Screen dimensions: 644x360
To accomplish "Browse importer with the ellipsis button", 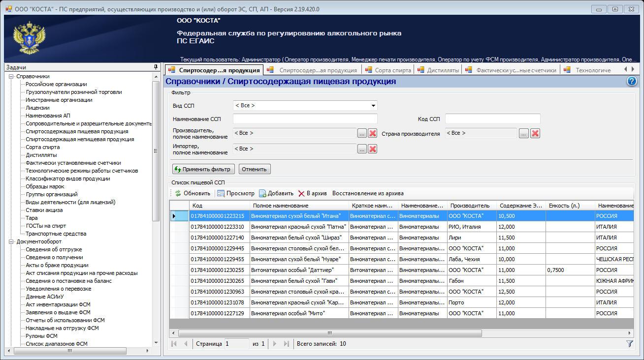I will pyautogui.click(x=362, y=149).
